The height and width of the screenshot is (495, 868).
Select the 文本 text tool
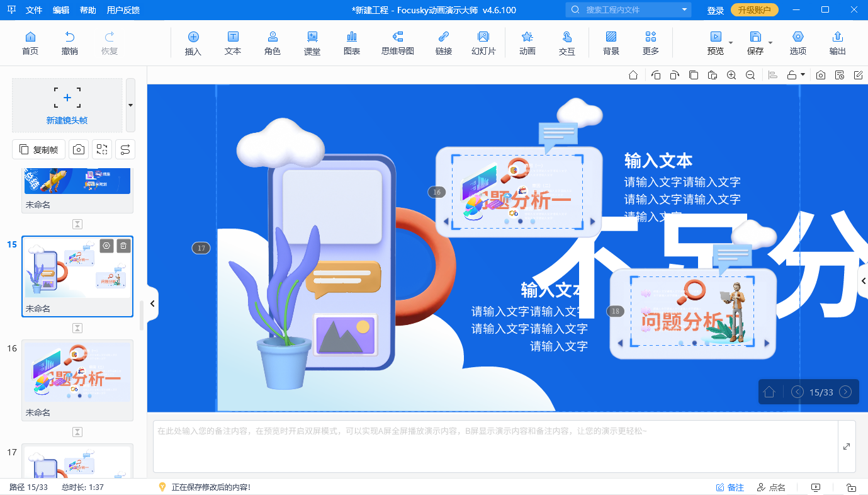(233, 43)
